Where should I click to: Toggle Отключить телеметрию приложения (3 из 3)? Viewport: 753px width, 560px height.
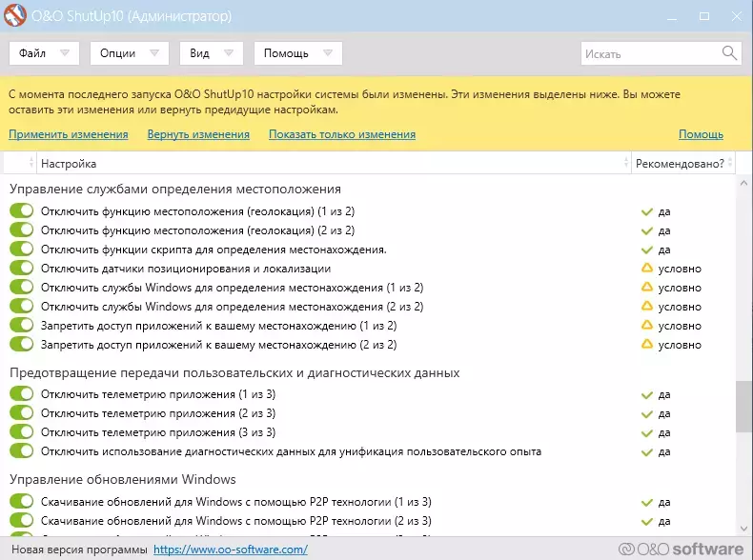coord(22,431)
